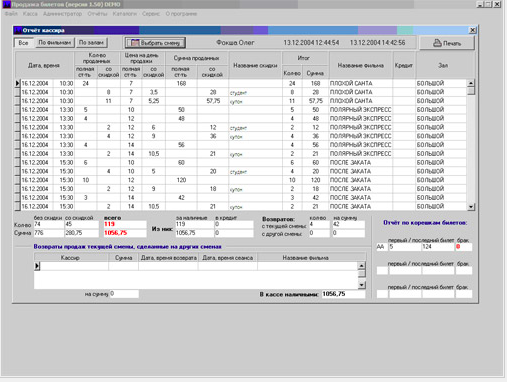The image size is (507, 382).
Task: Click the Дата, время column header
Action: 44,65
